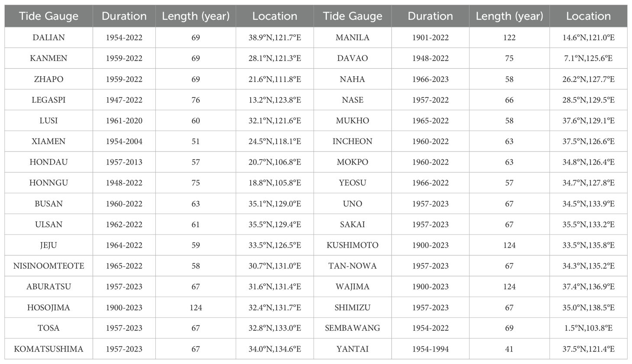The height and width of the screenshot is (364, 632).
Task: Click the 1954-1994 duration of YANTAI
Action: coord(430,349)
